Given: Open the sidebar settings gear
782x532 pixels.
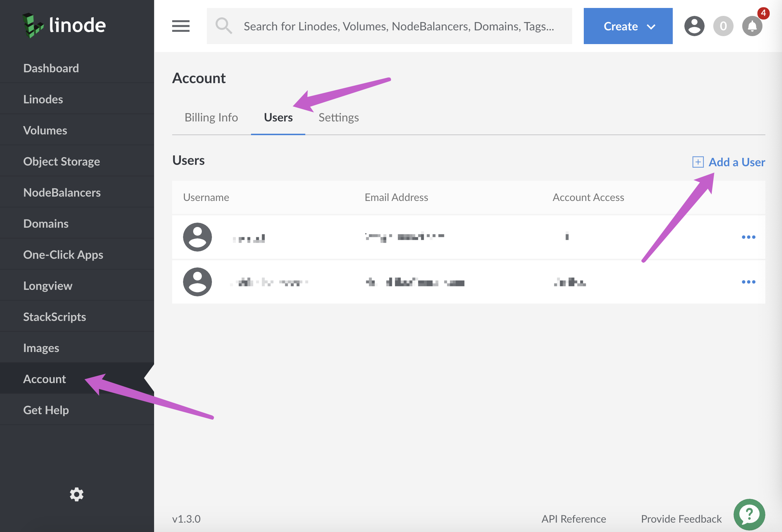Looking at the screenshot, I should click(77, 494).
